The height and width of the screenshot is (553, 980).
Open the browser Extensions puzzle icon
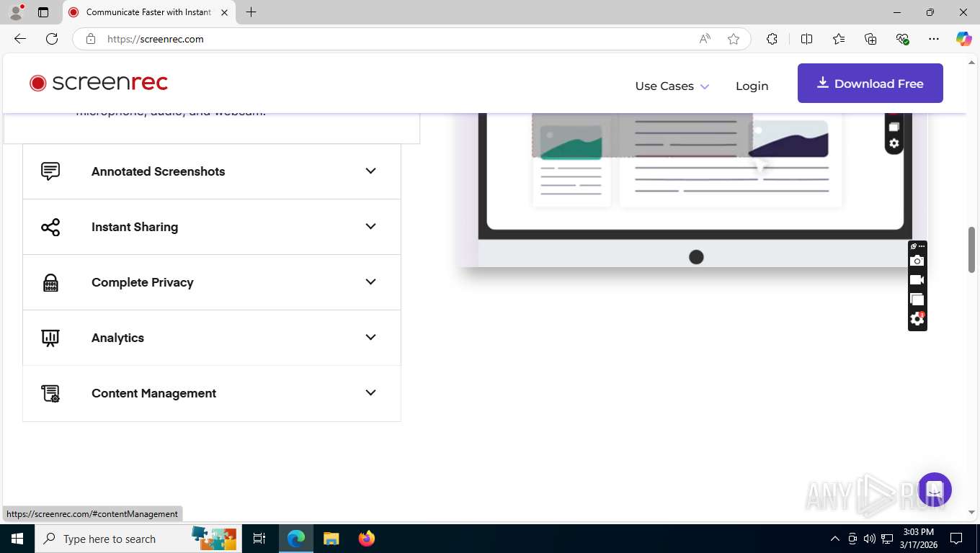(772, 39)
